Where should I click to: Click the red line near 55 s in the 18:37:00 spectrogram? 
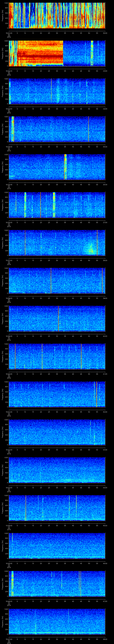coord(97,243)
